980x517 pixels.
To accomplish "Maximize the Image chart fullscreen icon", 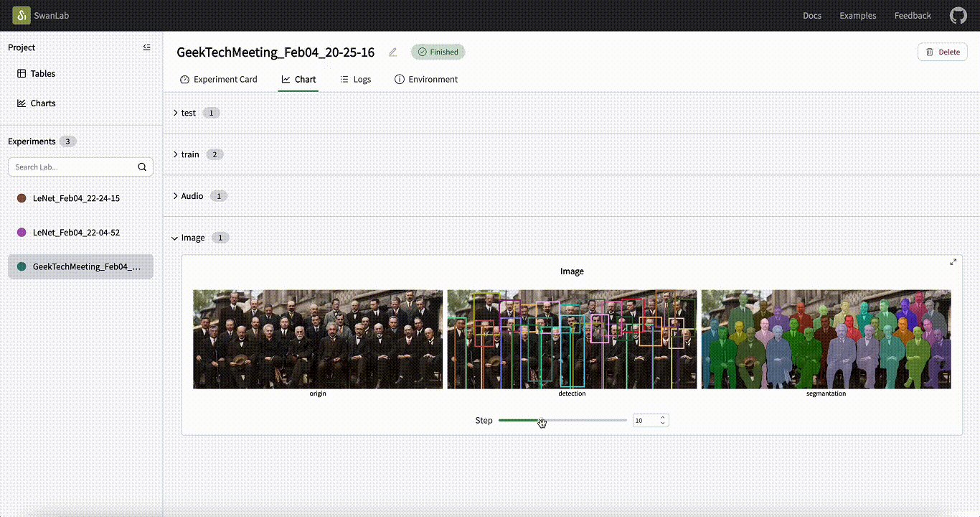I will coord(953,262).
